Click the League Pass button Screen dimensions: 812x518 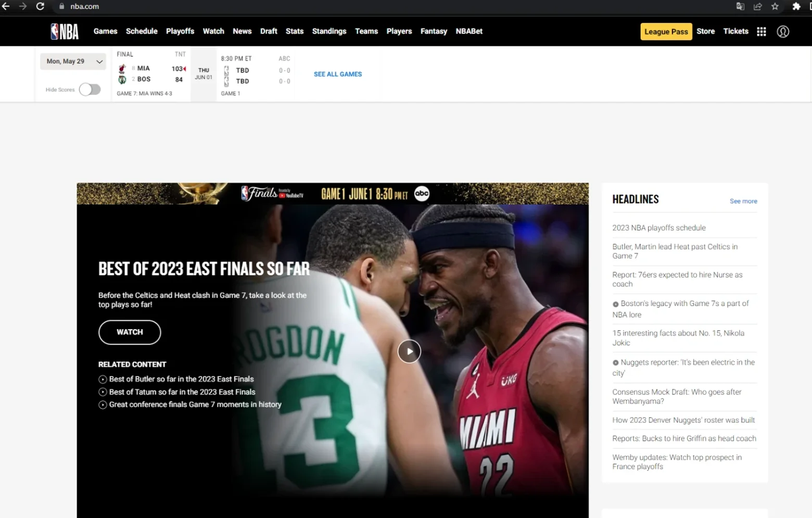pos(666,32)
